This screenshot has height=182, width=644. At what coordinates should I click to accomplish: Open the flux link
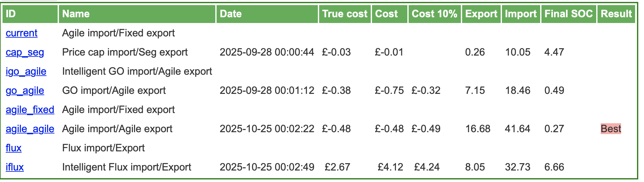coord(14,148)
